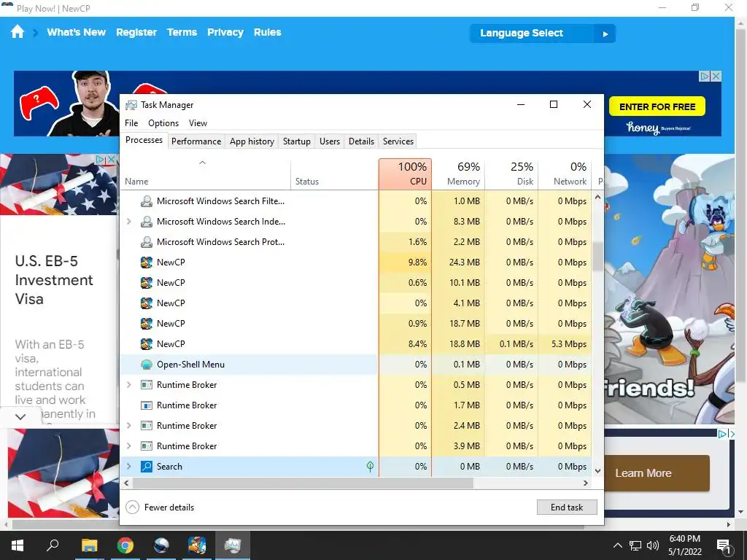Image resolution: width=747 pixels, height=560 pixels.
Task: Click the collapse chevron on the left ad
Action: (20, 417)
